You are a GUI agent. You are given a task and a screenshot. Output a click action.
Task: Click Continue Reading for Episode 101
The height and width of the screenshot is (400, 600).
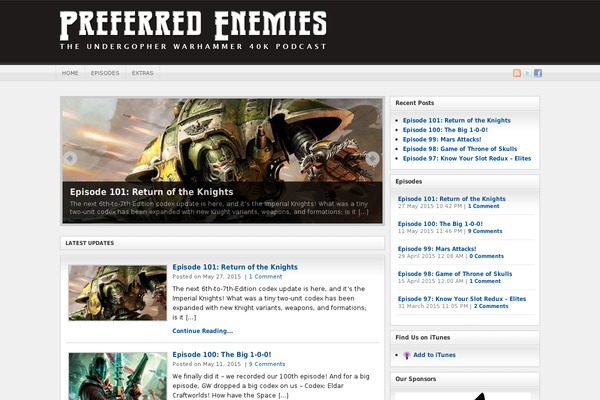click(x=202, y=331)
